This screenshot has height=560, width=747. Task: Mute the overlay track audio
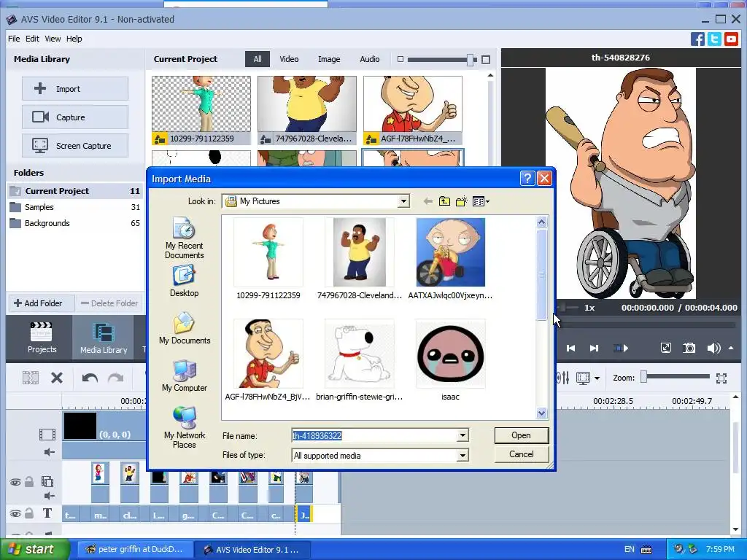coord(49,496)
